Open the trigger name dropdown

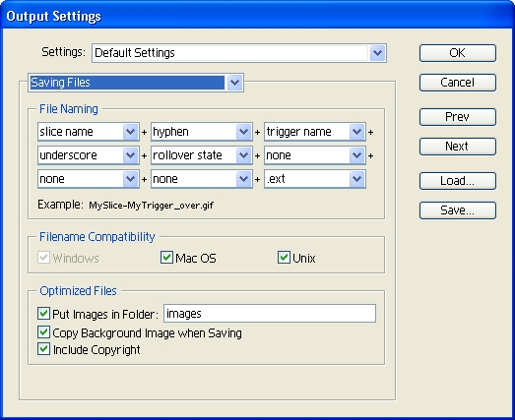pyautogui.click(x=315, y=132)
